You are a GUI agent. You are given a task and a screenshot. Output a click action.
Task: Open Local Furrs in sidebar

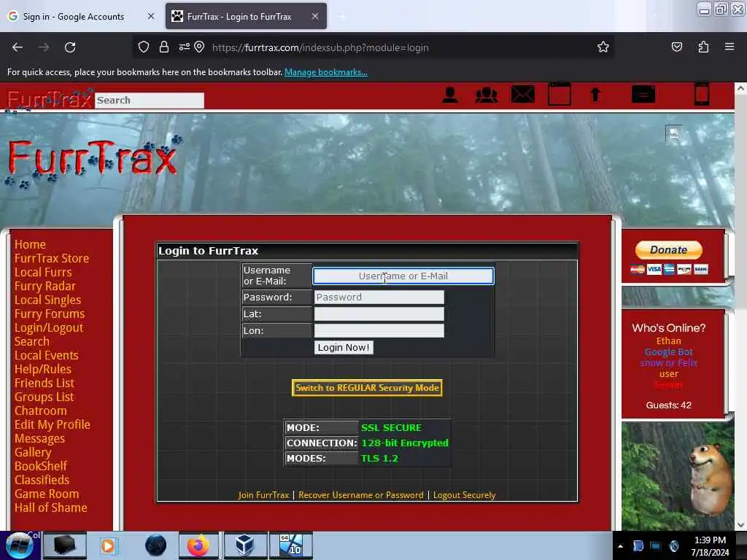pyautogui.click(x=43, y=272)
